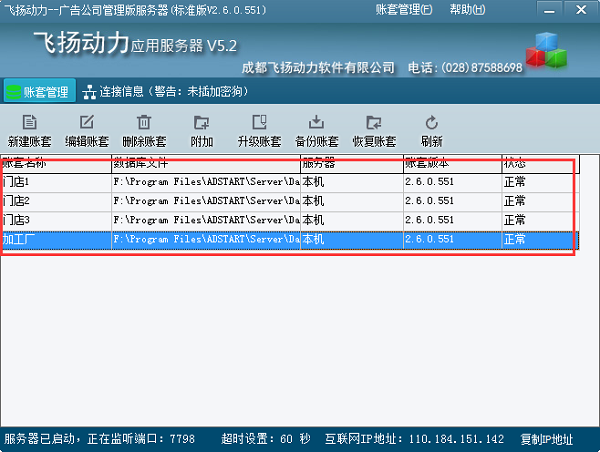
Task: Click the 新建账套 toolbar icon
Action: [30, 123]
